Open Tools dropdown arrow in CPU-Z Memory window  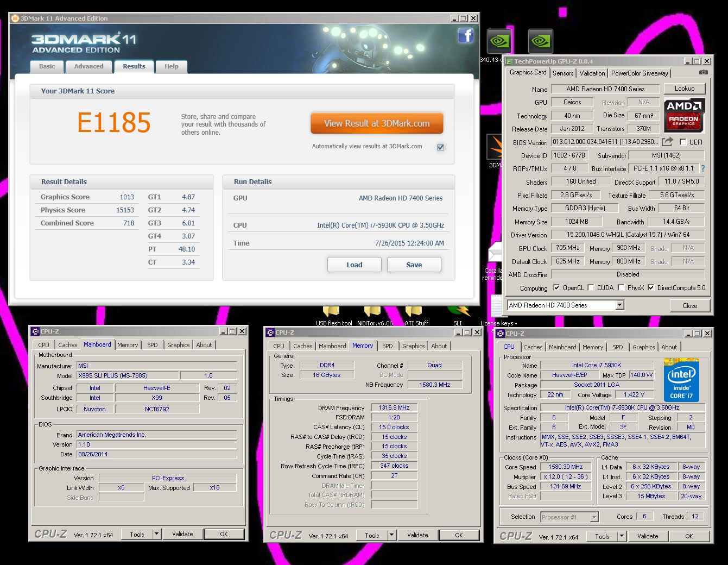click(x=391, y=535)
